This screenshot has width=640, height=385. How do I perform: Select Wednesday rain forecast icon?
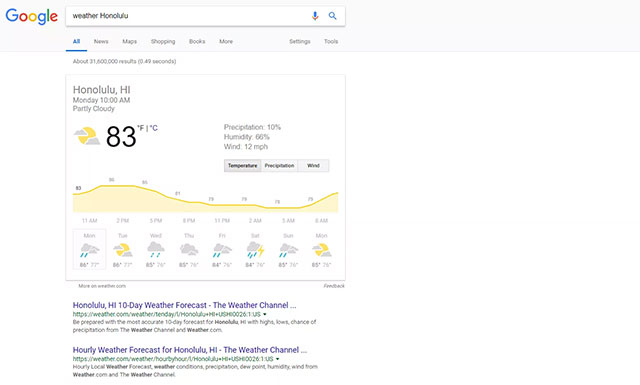pyautogui.click(x=156, y=249)
